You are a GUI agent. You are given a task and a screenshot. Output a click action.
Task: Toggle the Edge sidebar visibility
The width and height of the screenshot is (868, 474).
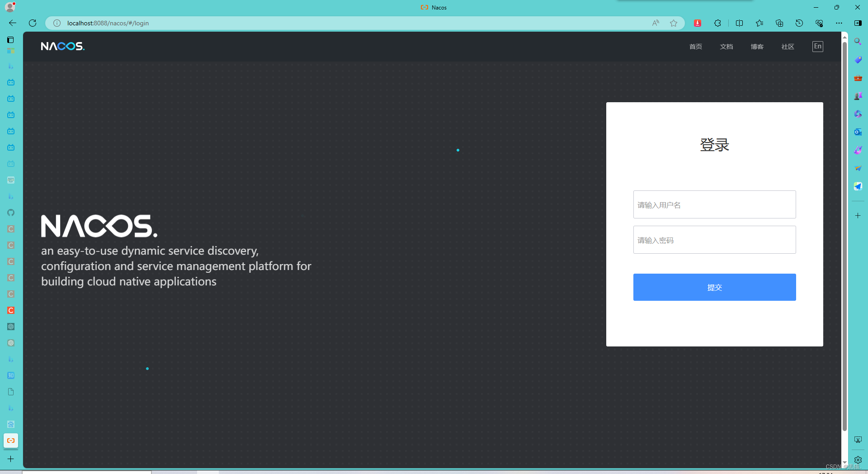[858, 23]
